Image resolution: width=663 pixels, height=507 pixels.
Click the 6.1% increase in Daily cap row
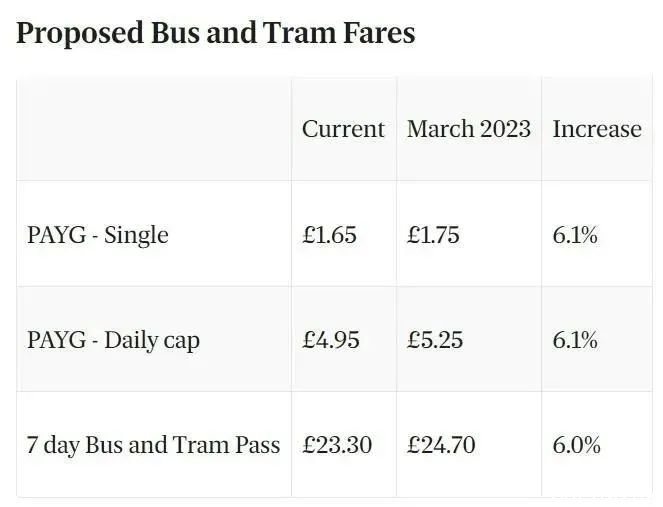[575, 340]
